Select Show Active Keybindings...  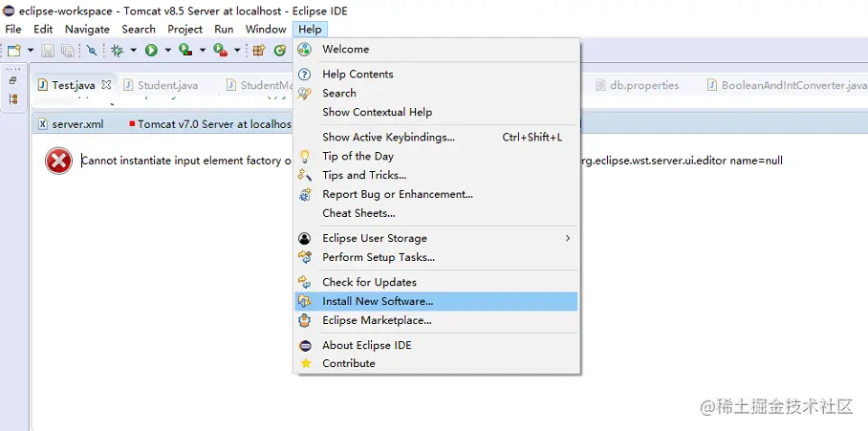point(436,138)
